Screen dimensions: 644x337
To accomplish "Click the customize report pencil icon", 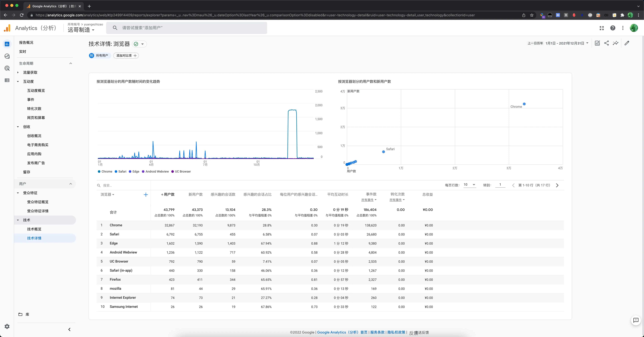I will point(627,43).
